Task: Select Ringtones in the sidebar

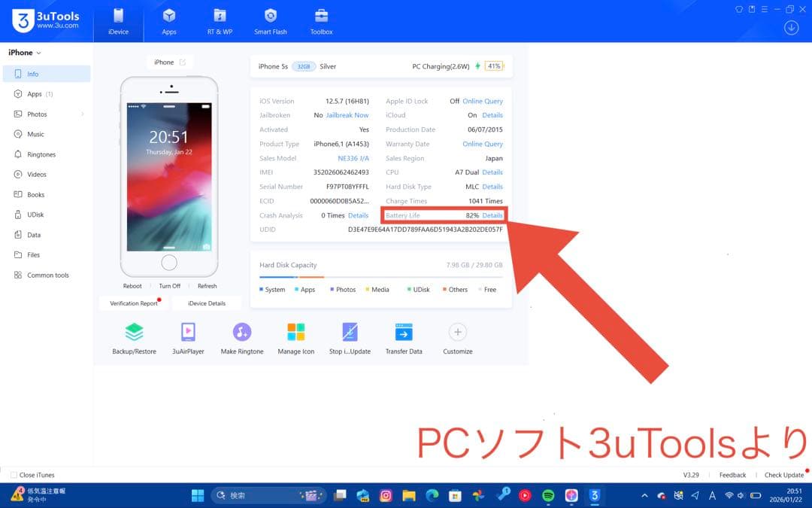Action: pos(41,154)
